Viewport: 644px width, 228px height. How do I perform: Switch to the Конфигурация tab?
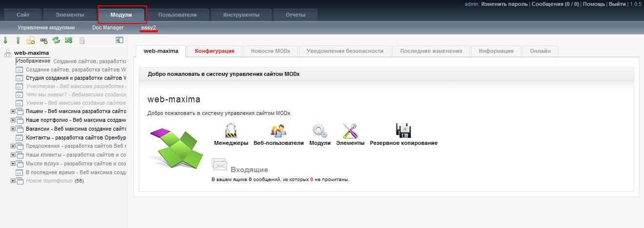click(x=215, y=51)
